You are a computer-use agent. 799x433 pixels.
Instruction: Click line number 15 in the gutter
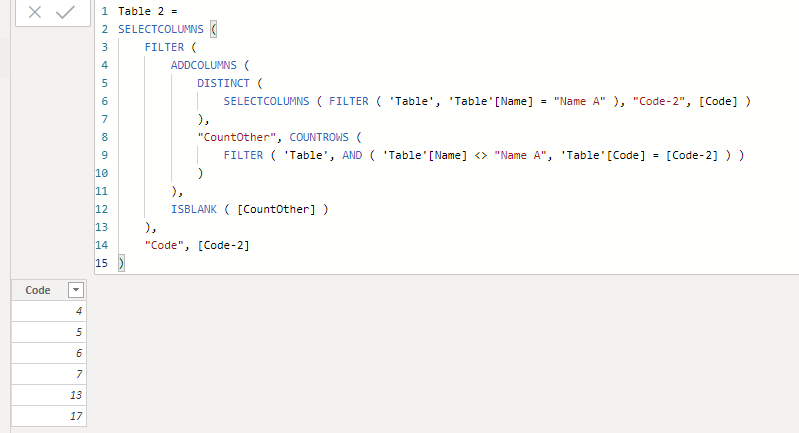click(x=101, y=263)
